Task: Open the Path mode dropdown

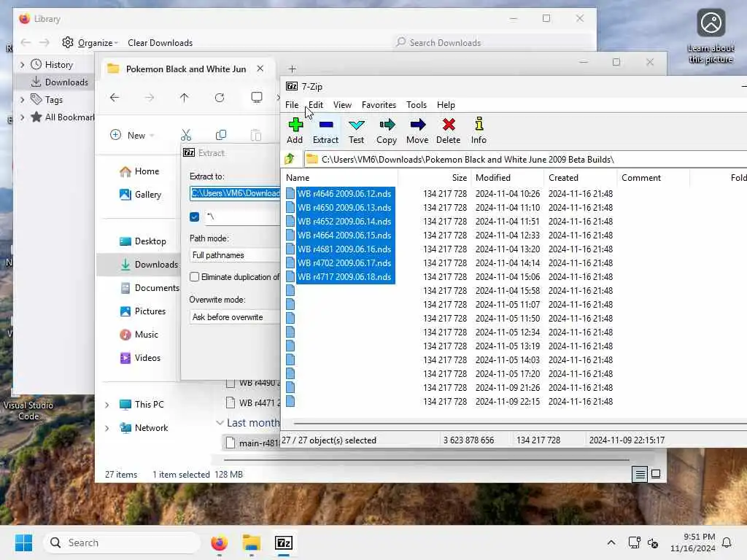Action: click(235, 255)
